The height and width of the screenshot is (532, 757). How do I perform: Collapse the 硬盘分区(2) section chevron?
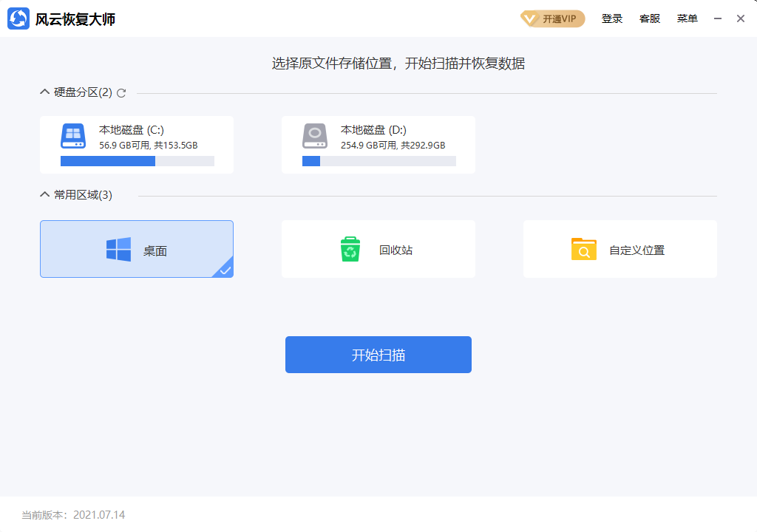pos(44,92)
